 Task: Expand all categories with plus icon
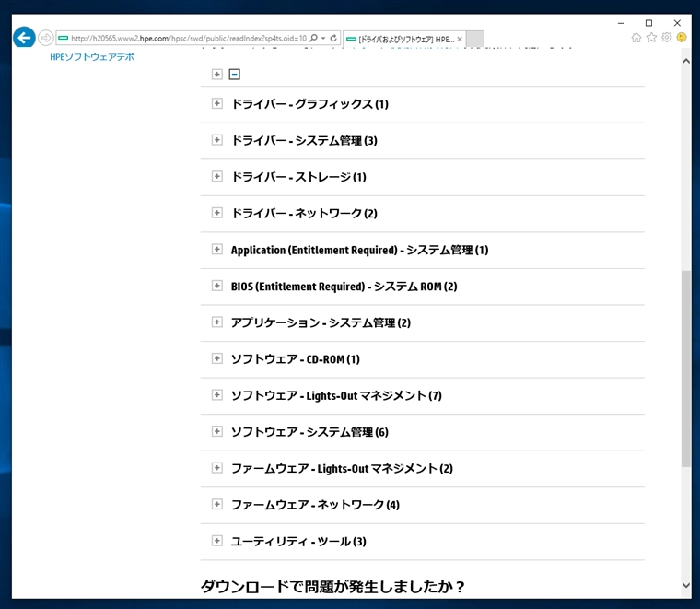(x=217, y=74)
